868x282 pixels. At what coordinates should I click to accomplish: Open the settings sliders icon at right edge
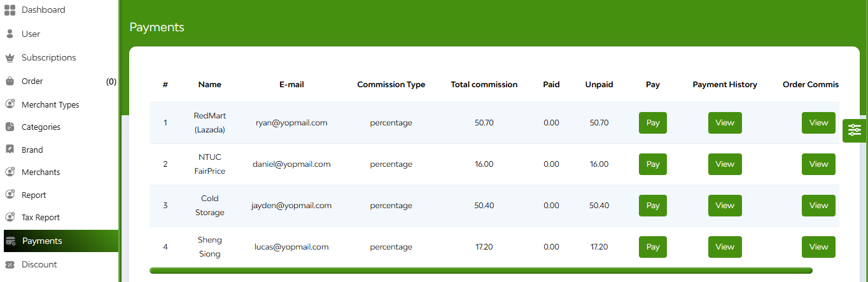tap(855, 130)
